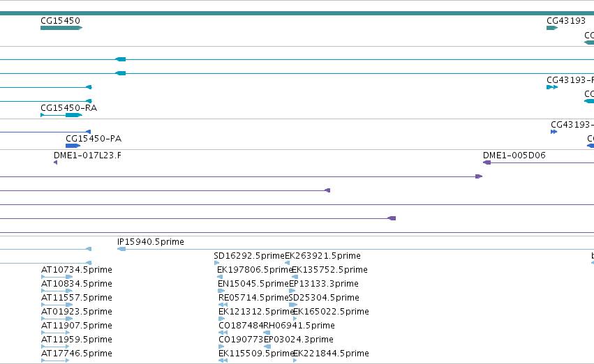Click the EK121312.5prime label
The width and height of the screenshot is (594, 364).
256,312
